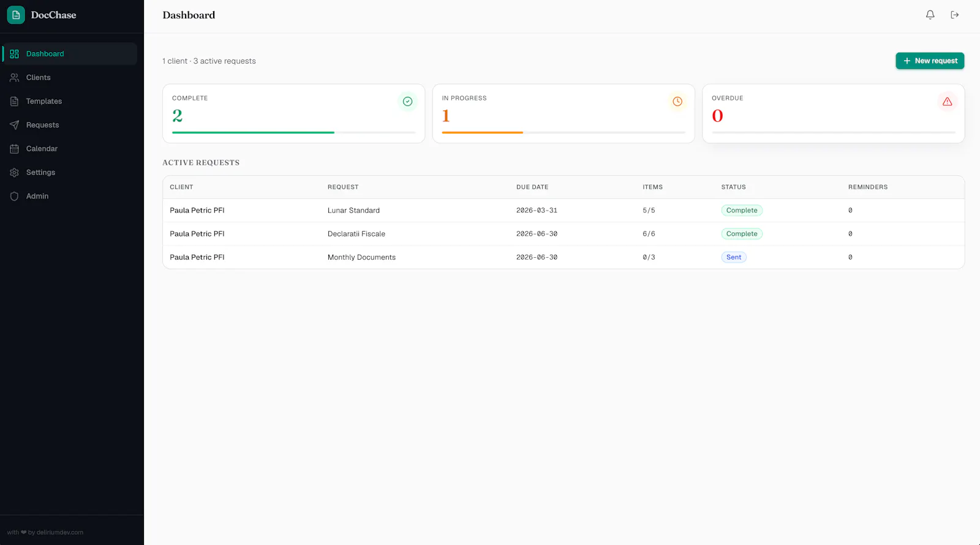Click the 5/5 items cell
Viewport: 980px width, 545px height.
(x=649, y=211)
